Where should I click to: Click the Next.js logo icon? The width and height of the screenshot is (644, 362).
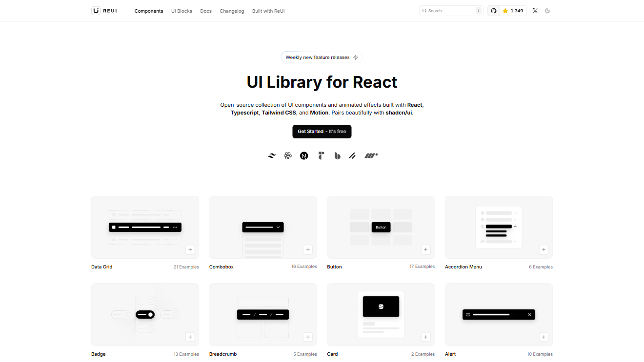coord(304,156)
